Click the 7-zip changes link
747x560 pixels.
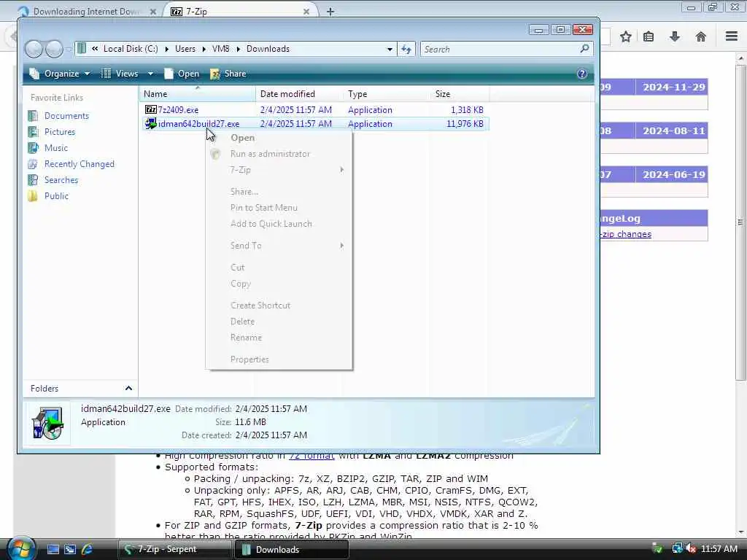pos(626,234)
